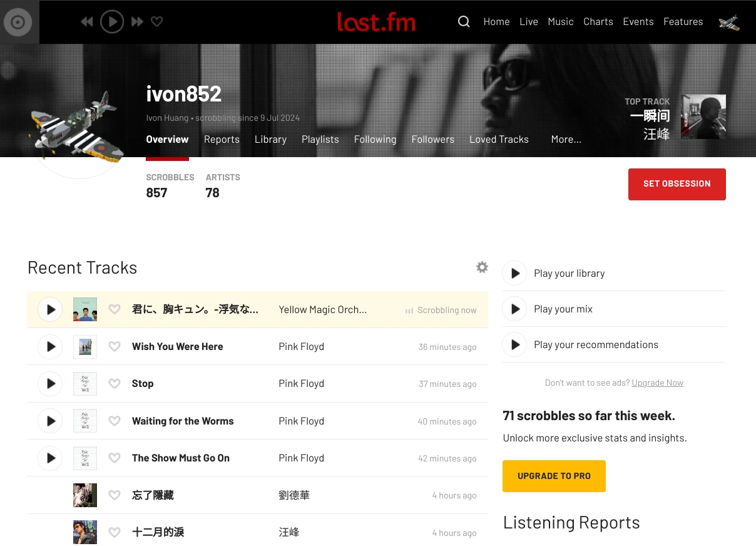Screen dimensions: 756x546
Task: Skip to next track in player
Action: click(137, 22)
